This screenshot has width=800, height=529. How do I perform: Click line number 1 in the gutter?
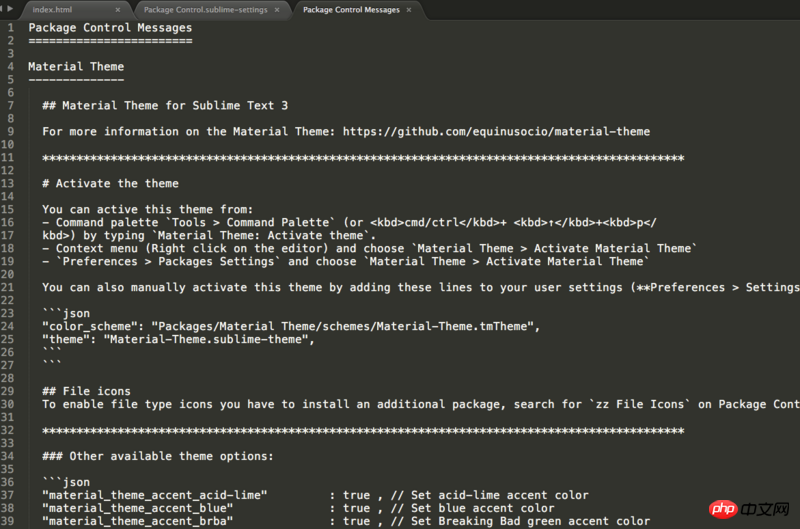tap(10, 28)
